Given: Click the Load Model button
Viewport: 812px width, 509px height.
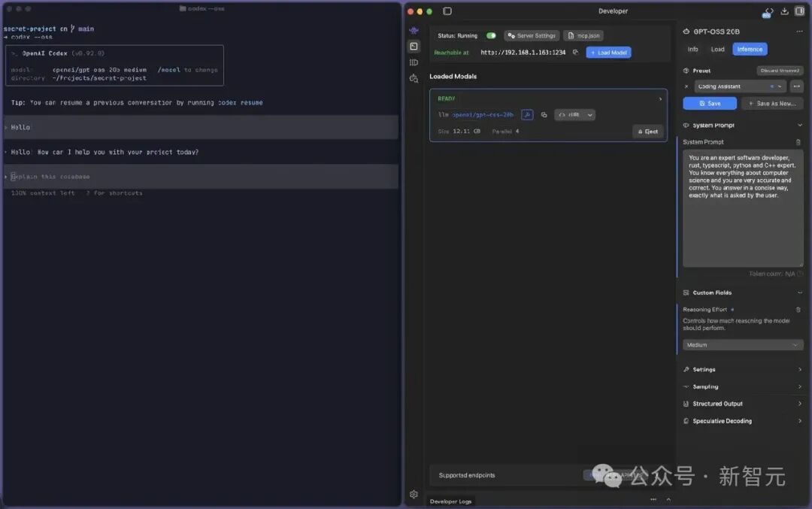Looking at the screenshot, I should [608, 53].
